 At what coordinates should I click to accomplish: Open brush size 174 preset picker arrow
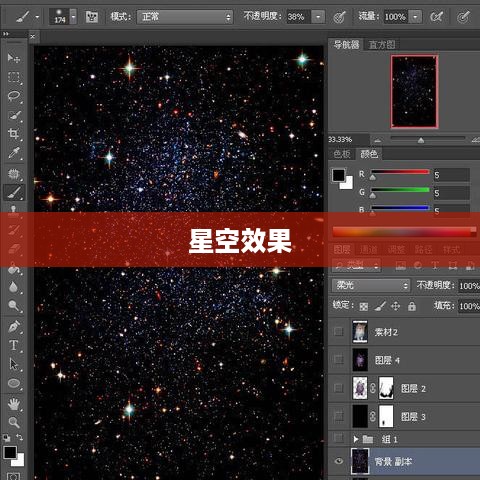pos(73,17)
